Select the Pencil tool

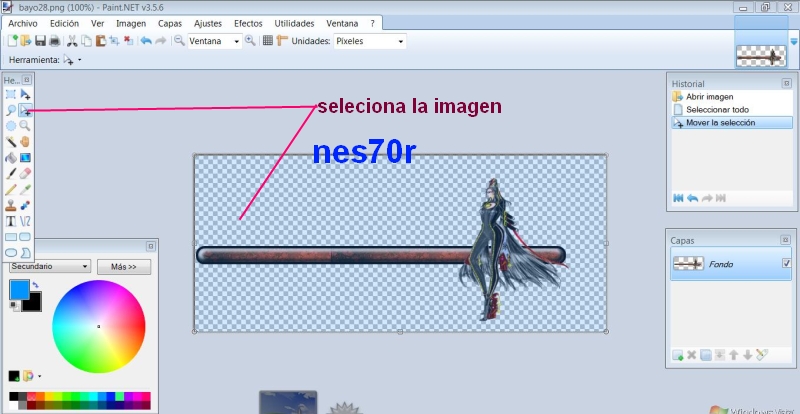(x=11, y=189)
